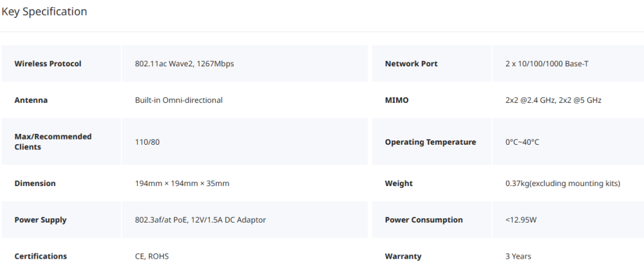Viewport: 644px width, 278px height.
Task: Click the Key Specification heading
Action: pos(44,12)
